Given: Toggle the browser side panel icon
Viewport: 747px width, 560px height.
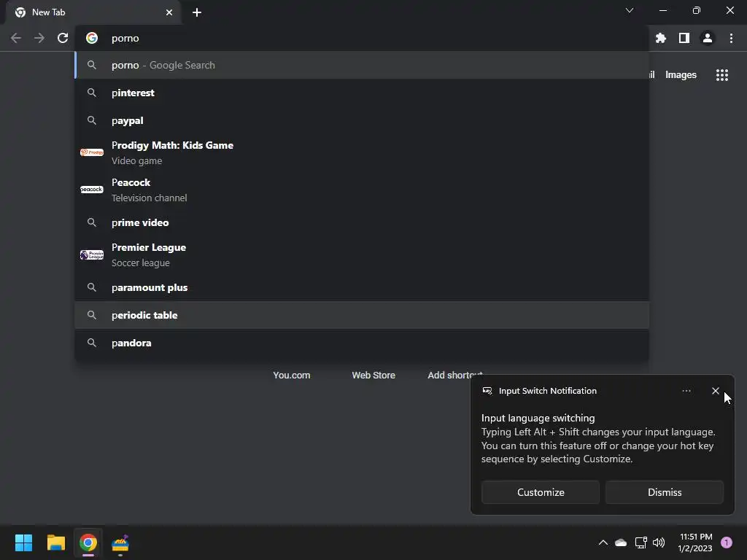Looking at the screenshot, I should [684, 38].
